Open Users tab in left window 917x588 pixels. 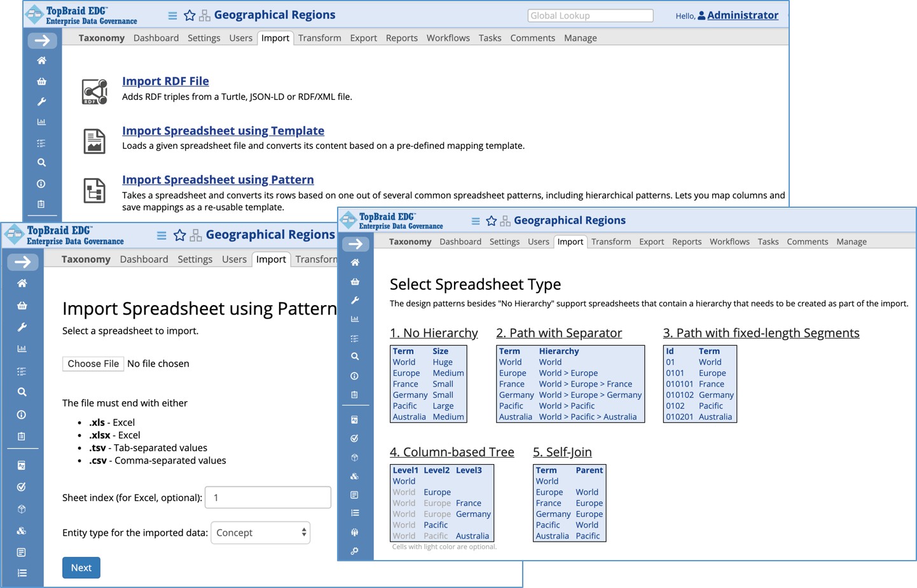click(x=234, y=259)
